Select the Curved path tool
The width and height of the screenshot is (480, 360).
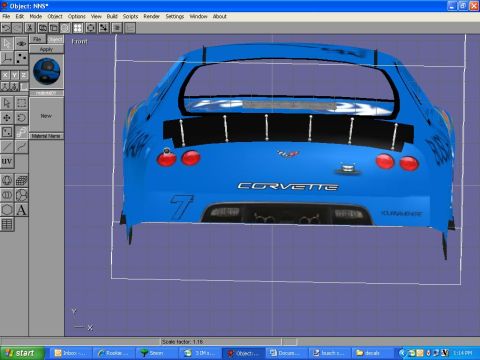coord(21,147)
